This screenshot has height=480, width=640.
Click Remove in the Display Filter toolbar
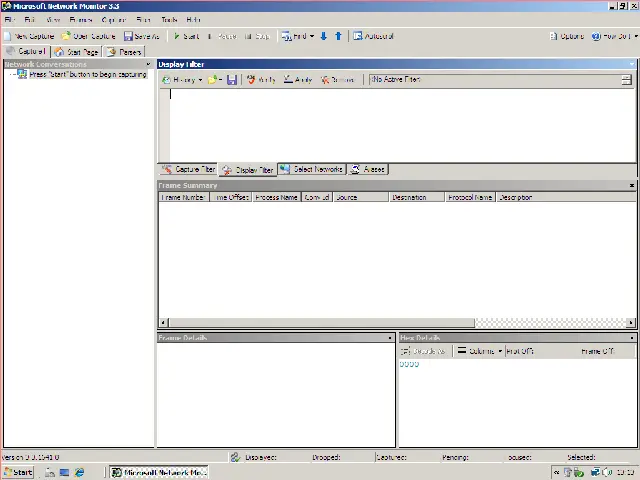337,80
